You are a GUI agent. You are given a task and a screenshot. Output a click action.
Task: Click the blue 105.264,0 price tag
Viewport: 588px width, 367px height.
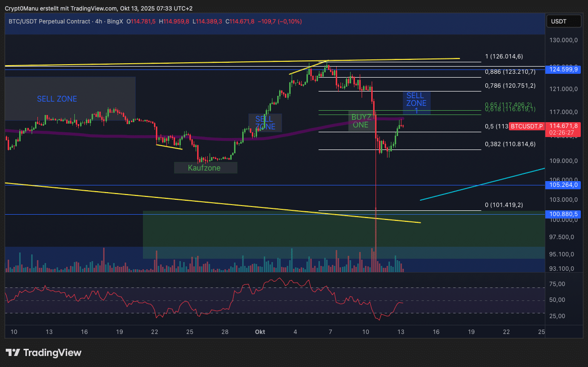(564, 185)
